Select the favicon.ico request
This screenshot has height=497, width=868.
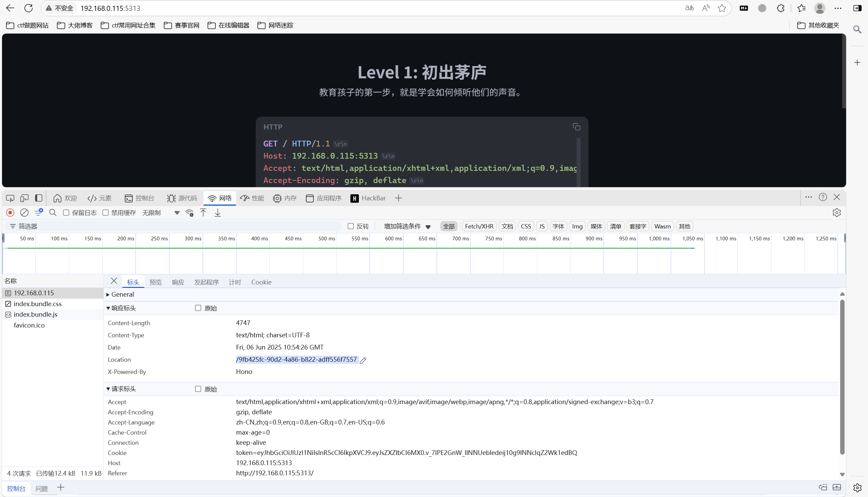point(53,325)
